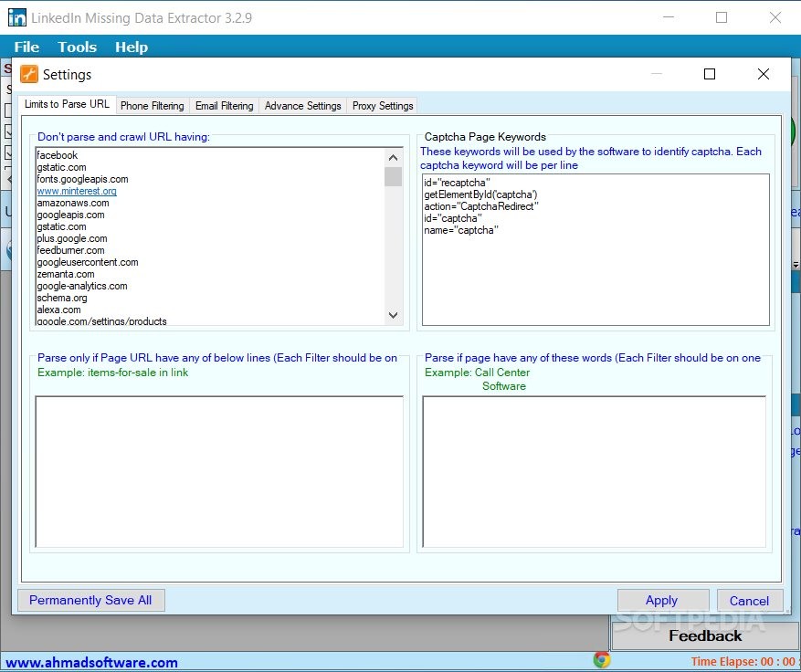Select googleusercontent.com line
The width and height of the screenshot is (801, 672).
(x=88, y=262)
